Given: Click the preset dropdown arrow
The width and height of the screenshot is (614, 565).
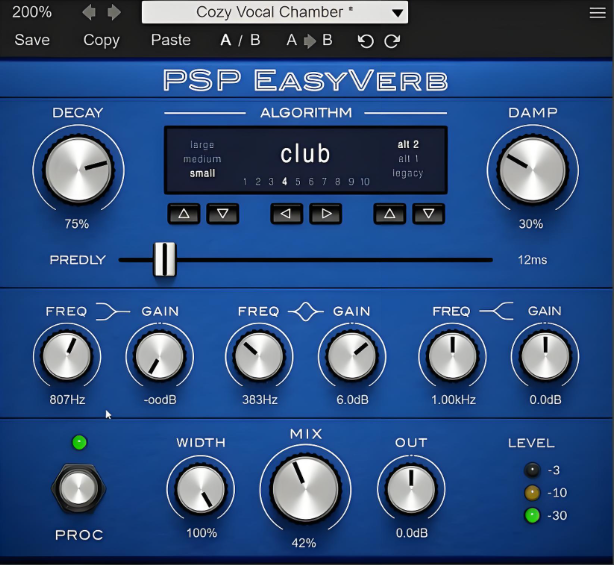Looking at the screenshot, I should (x=397, y=13).
